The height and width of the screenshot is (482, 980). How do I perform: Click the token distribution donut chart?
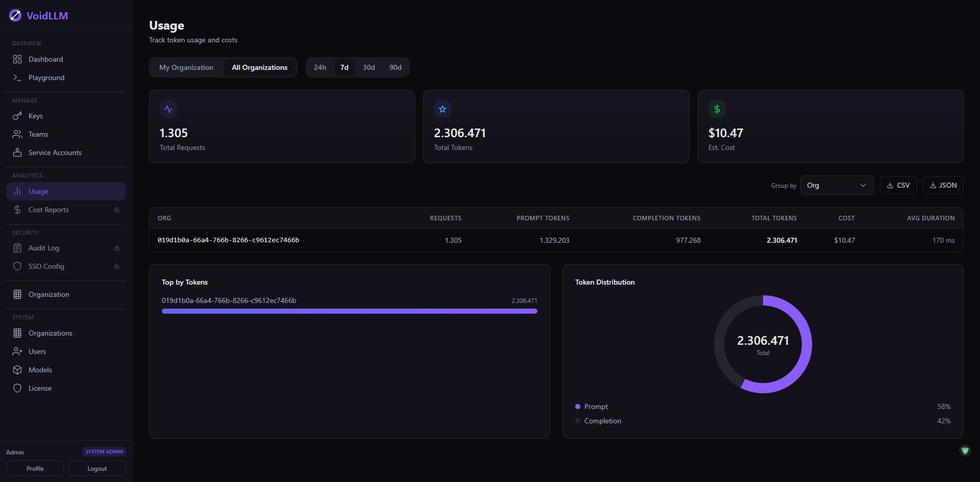[763, 344]
